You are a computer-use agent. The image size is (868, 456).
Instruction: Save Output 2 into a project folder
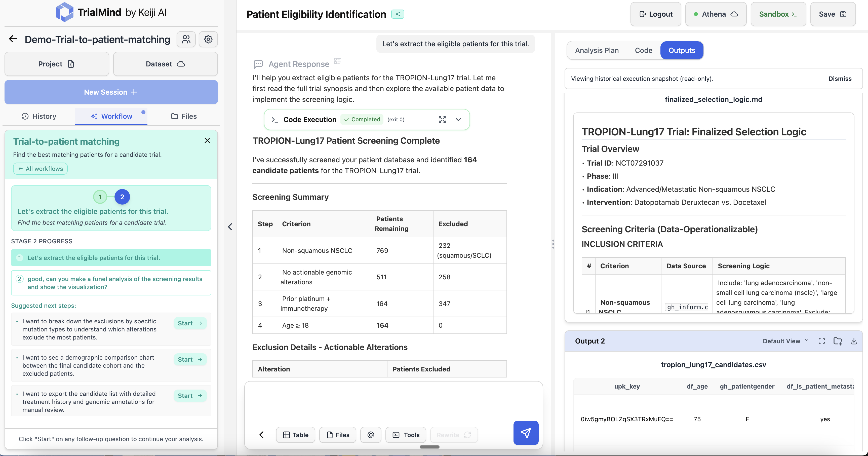coord(838,341)
